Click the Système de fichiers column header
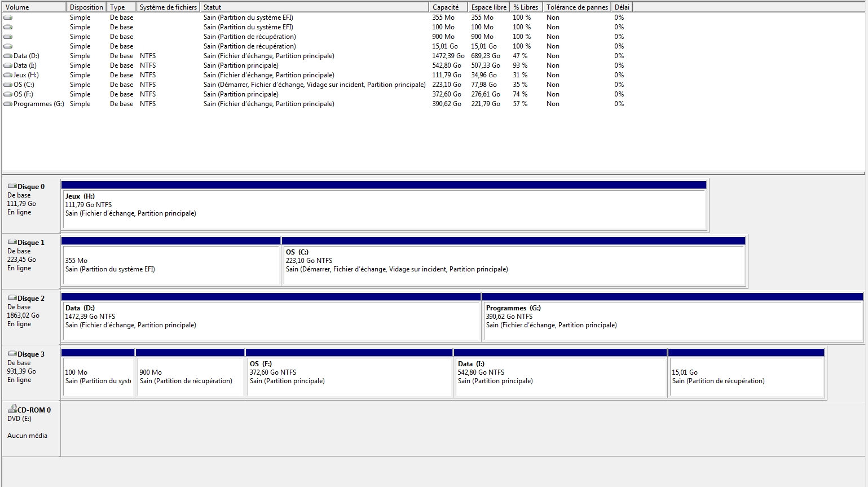 pyautogui.click(x=168, y=7)
